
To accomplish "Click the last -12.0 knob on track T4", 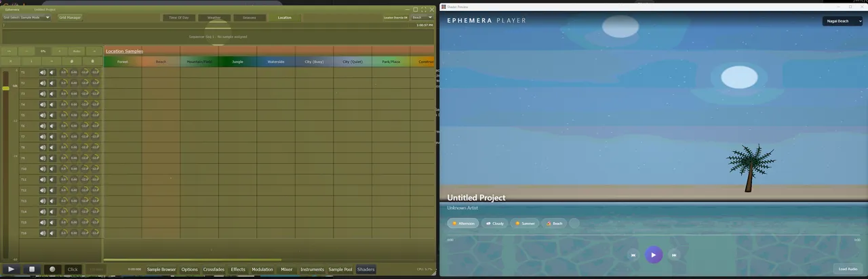I will pos(95,104).
